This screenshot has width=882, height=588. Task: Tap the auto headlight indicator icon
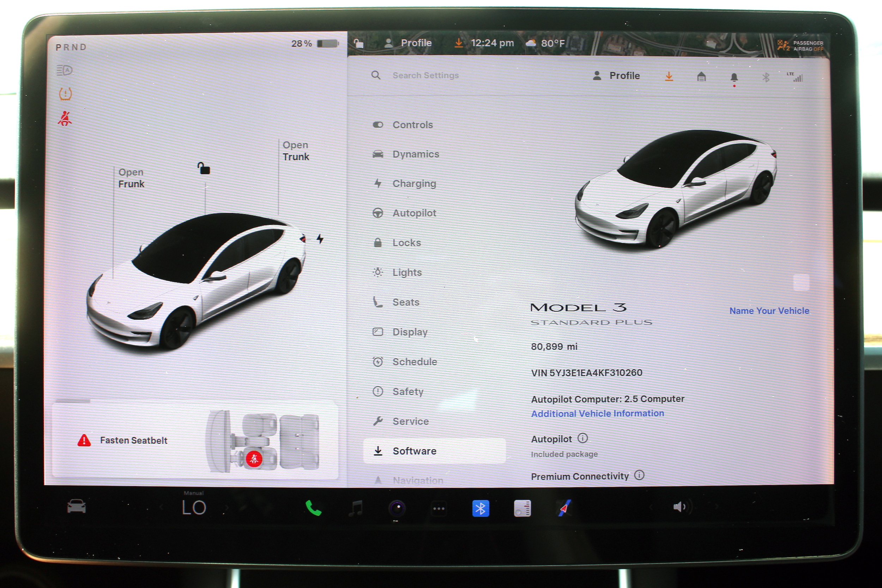[x=65, y=70]
